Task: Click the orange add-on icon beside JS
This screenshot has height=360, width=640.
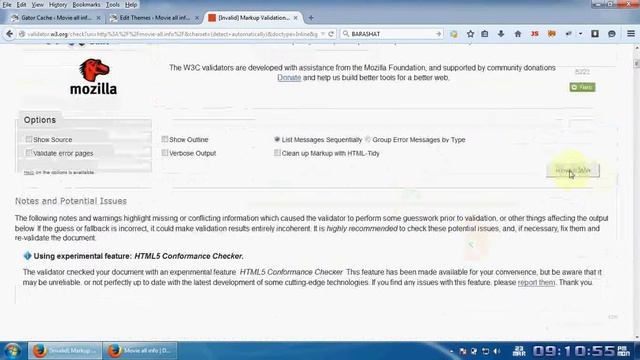Action: (552, 34)
